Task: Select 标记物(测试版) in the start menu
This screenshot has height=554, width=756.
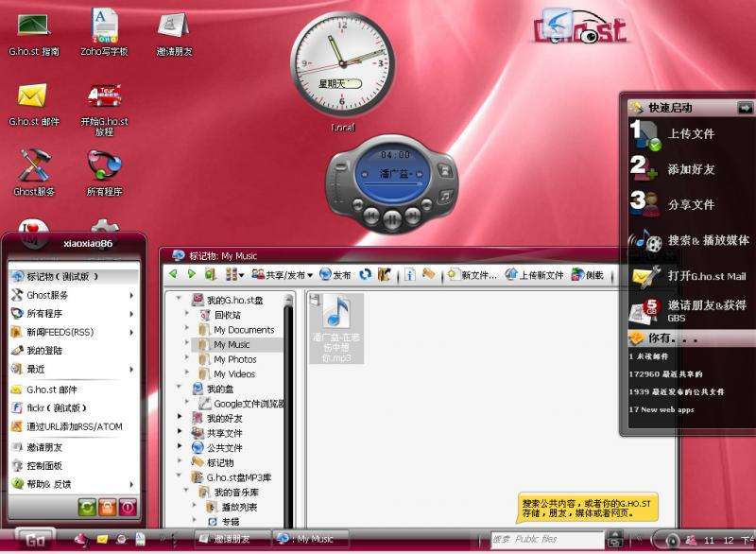Action: tap(74, 276)
